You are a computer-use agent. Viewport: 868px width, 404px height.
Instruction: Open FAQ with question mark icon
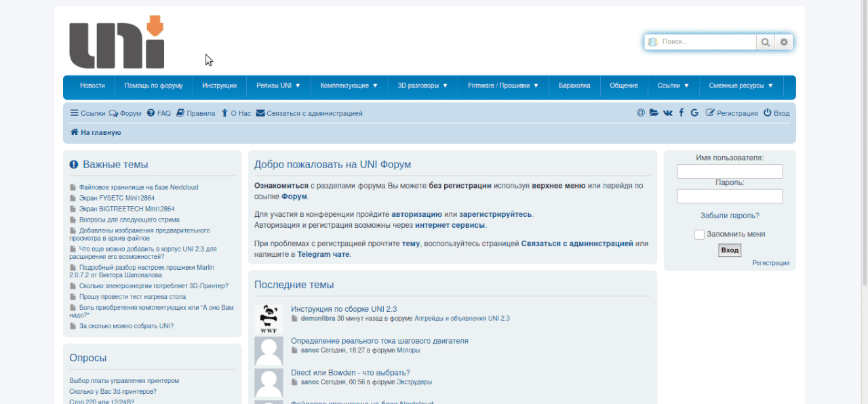(x=159, y=113)
